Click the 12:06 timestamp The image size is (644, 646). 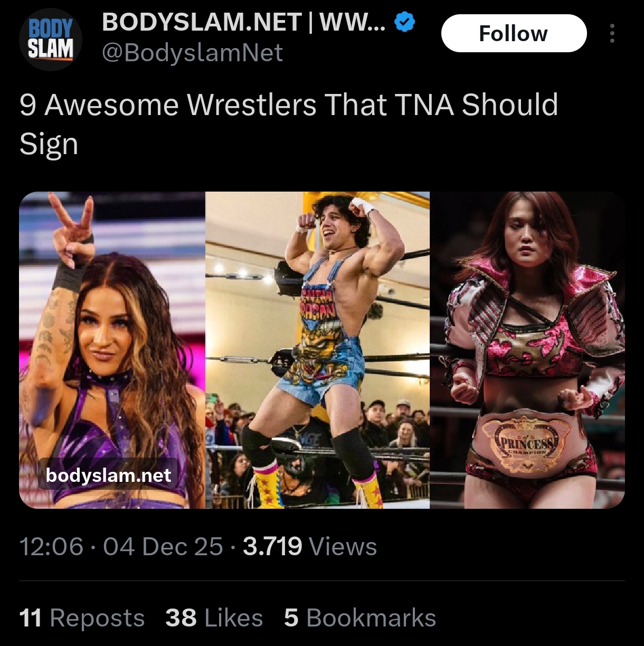tap(51, 546)
